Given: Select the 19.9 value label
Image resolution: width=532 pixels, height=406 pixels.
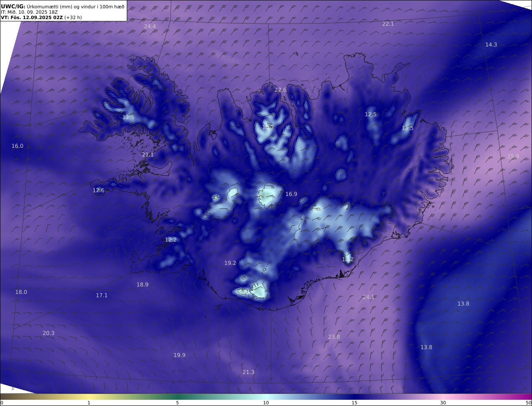Looking at the screenshot, I should point(180,355).
